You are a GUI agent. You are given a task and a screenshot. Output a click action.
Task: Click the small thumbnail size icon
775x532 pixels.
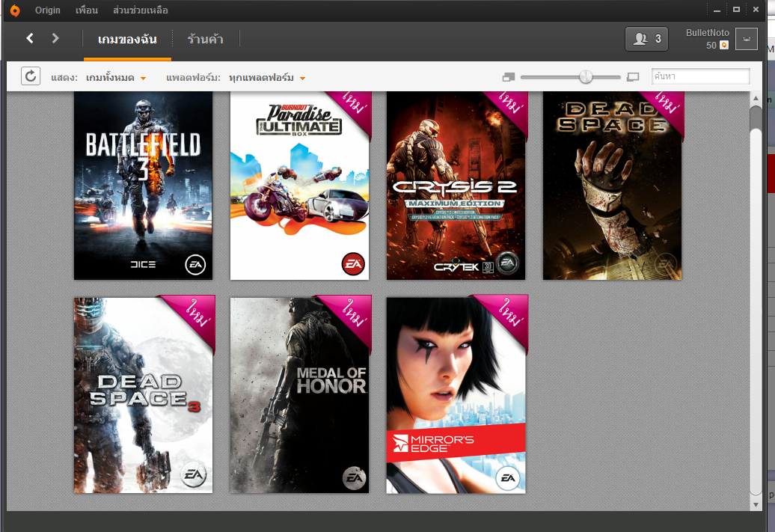click(x=509, y=76)
